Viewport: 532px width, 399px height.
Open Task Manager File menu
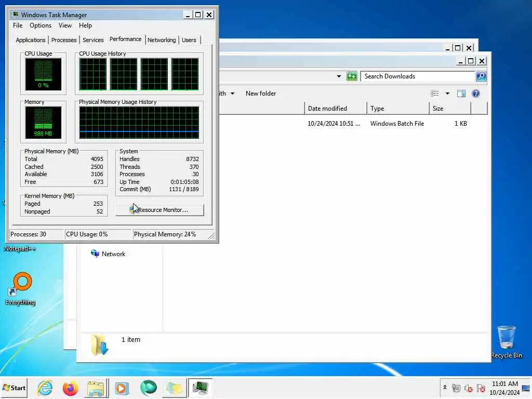pos(18,25)
